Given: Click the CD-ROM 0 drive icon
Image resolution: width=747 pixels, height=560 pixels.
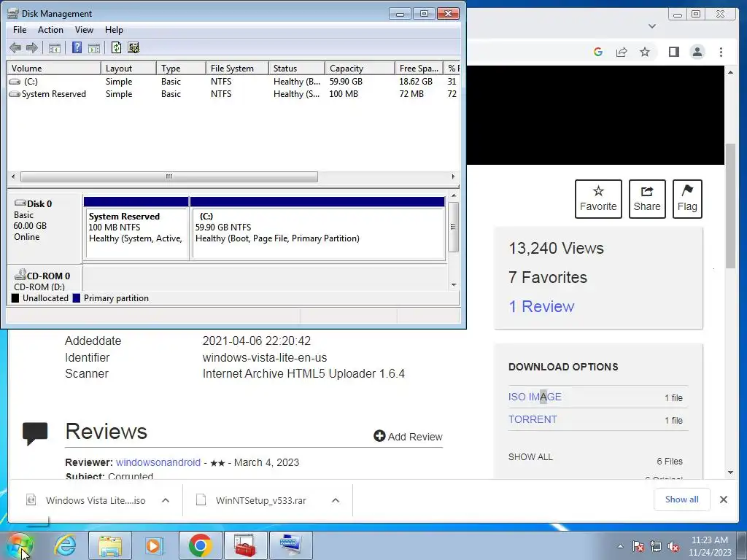Looking at the screenshot, I should click(20, 275).
